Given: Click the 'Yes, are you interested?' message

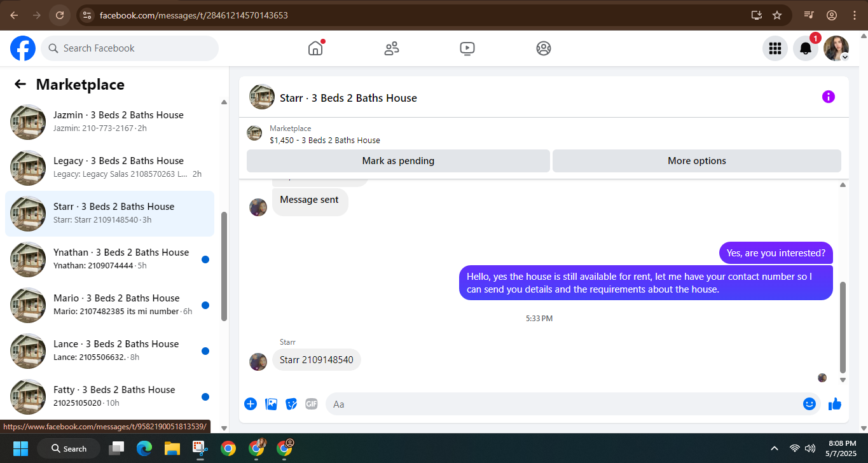Looking at the screenshot, I should 776,253.
